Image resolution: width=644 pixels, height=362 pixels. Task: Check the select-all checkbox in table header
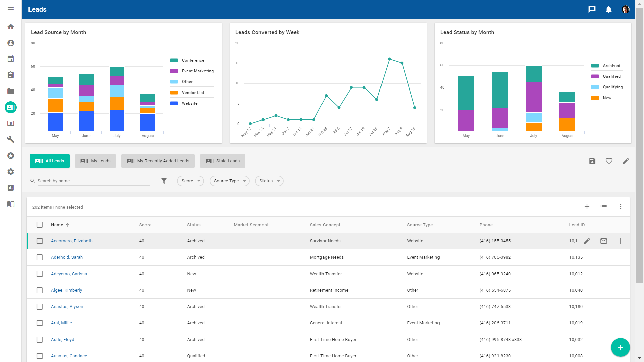pyautogui.click(x=40, y=225)
